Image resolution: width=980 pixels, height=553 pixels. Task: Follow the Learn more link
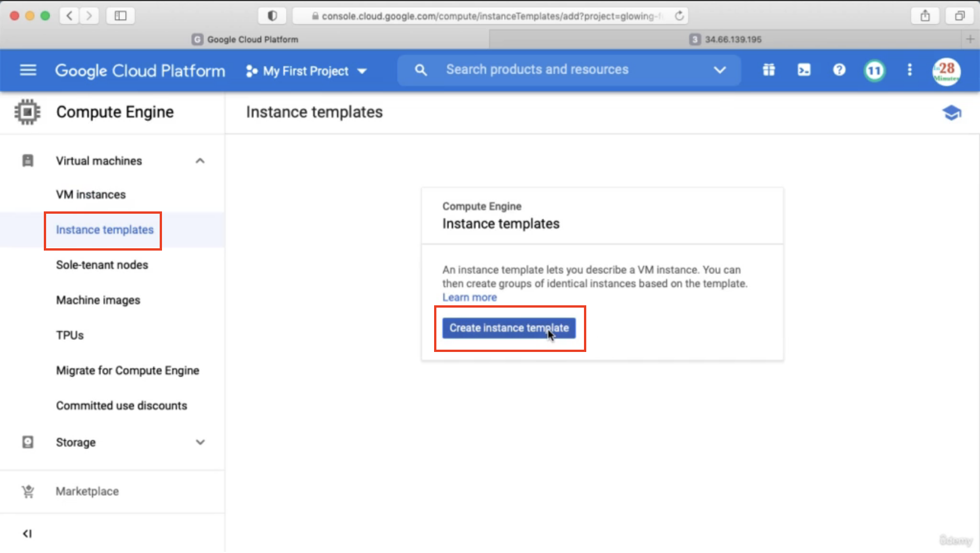click(469, 297)
